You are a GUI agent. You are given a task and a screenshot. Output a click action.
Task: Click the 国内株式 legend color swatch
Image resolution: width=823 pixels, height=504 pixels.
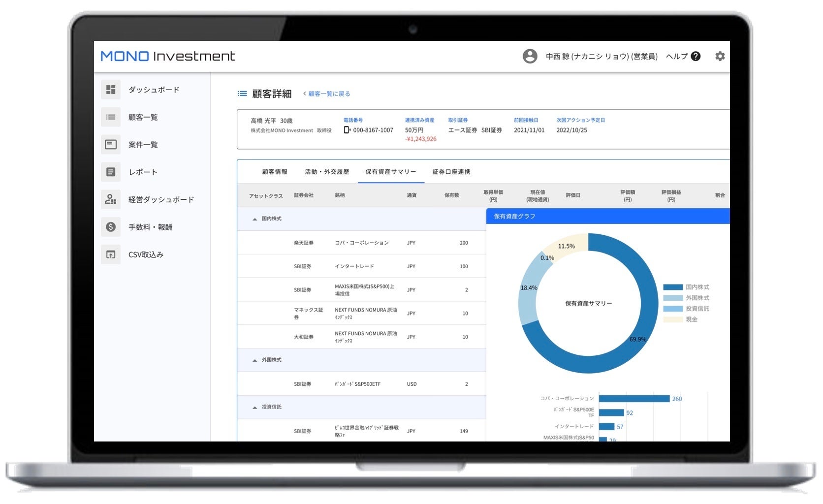point(673,287)
